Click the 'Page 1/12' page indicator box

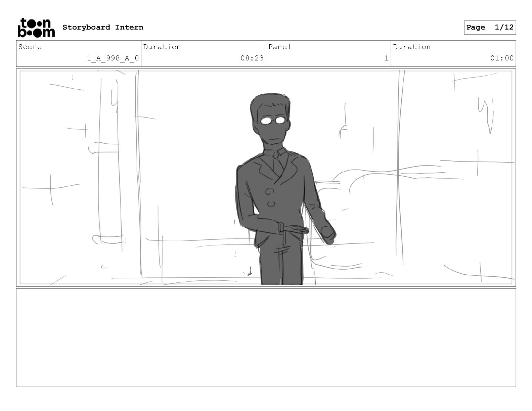click(490, 28)
